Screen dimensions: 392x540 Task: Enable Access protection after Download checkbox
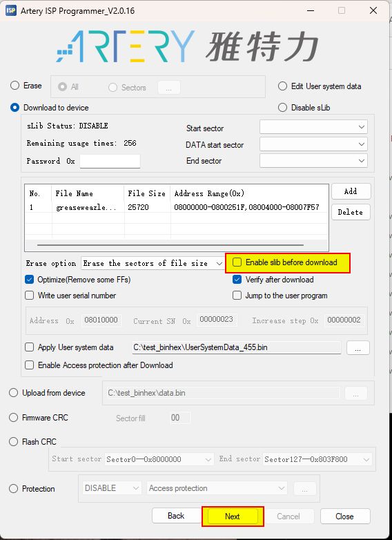pos(30,365)
